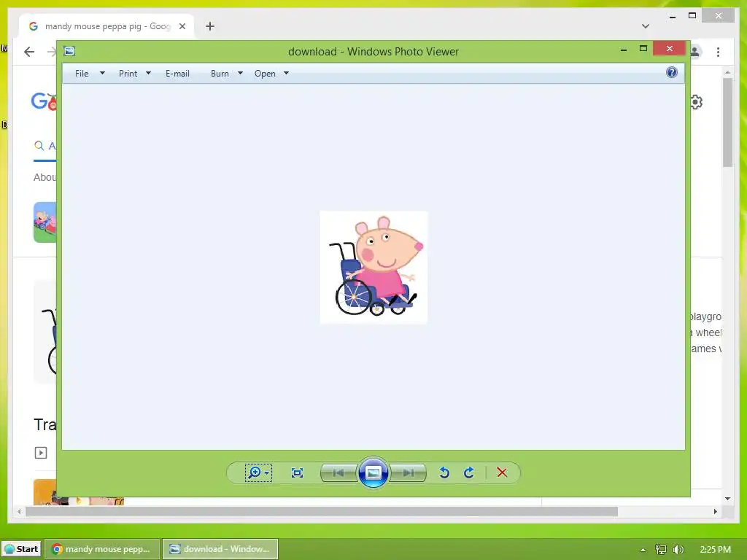The width and height of the screenshot is (747, 560).
Task: Click the scroll left arrow in Chrome
Action: click(x=19, y=511)
